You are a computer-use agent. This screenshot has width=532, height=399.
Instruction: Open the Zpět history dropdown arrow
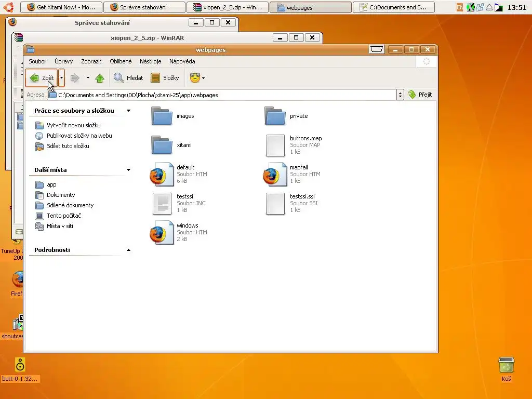pos(61,78)
